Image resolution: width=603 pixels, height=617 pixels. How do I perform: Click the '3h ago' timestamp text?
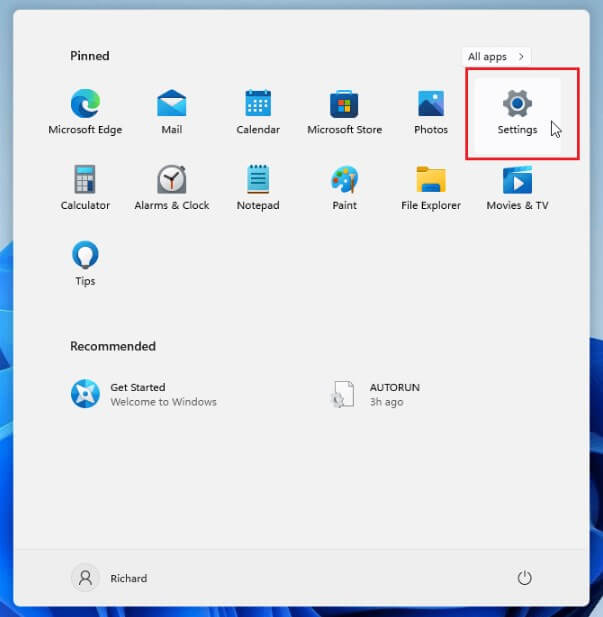(386, 402)
